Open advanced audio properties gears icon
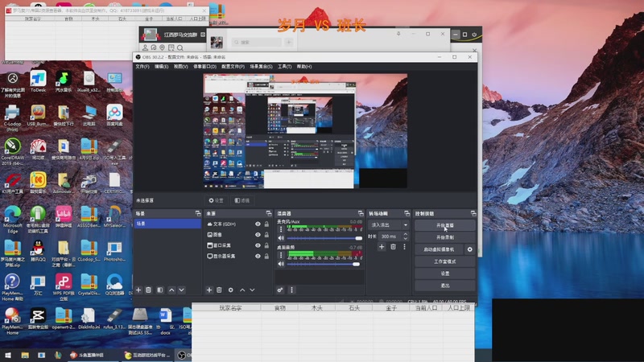 click(x=280, y=290)
